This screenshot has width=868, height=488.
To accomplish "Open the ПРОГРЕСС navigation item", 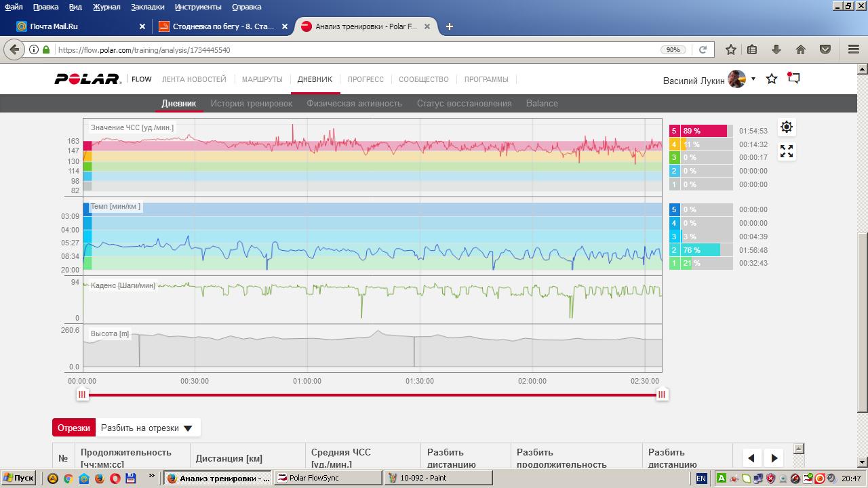I will (x=366, y=79).
